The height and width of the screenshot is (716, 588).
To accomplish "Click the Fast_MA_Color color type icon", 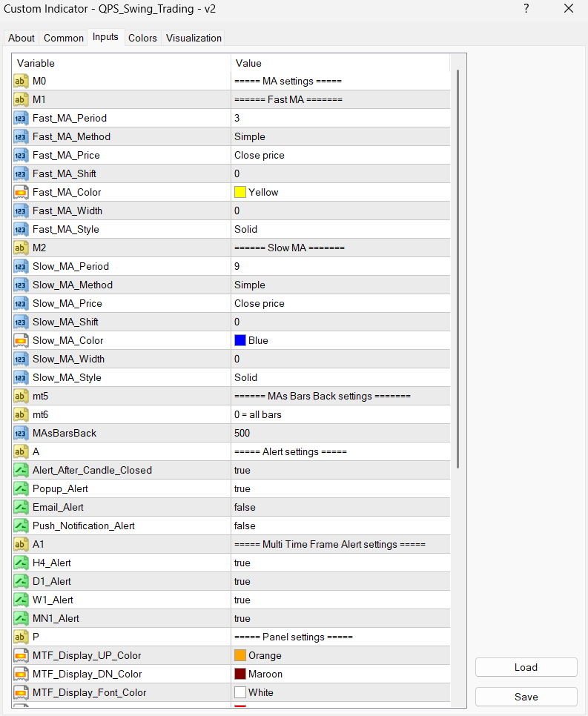I will point(21,192).
